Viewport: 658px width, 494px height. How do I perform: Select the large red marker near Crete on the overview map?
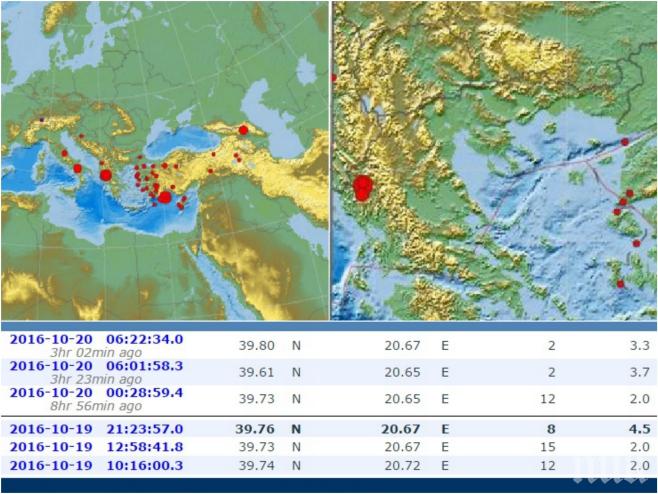(x=164, y=198)
